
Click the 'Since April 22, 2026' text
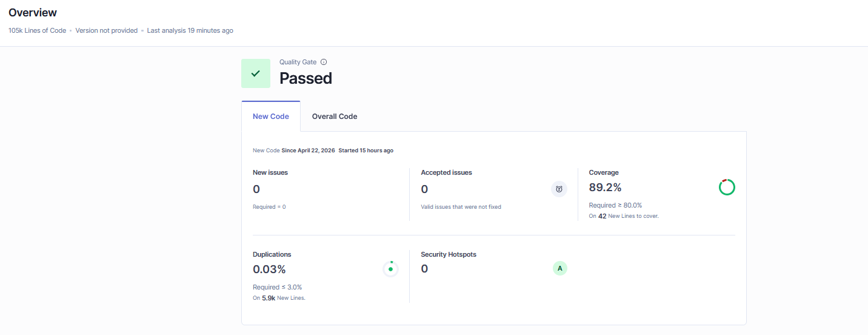coord(308,151)
